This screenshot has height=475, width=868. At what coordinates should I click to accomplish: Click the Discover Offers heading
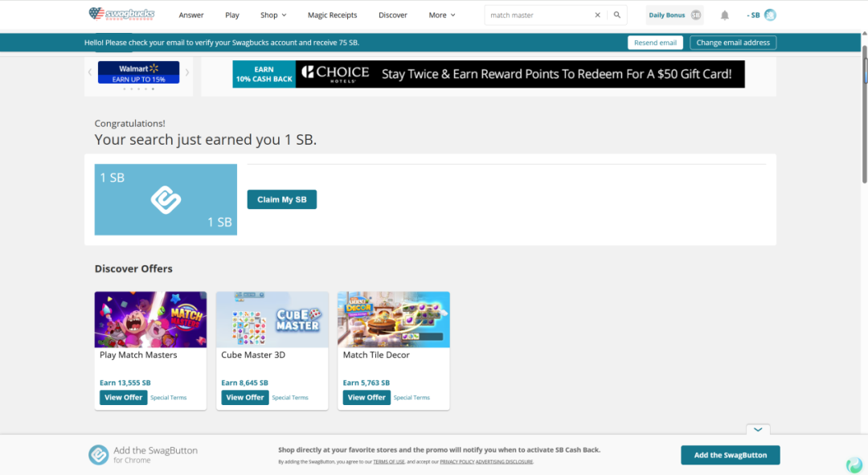click(133, 268)
